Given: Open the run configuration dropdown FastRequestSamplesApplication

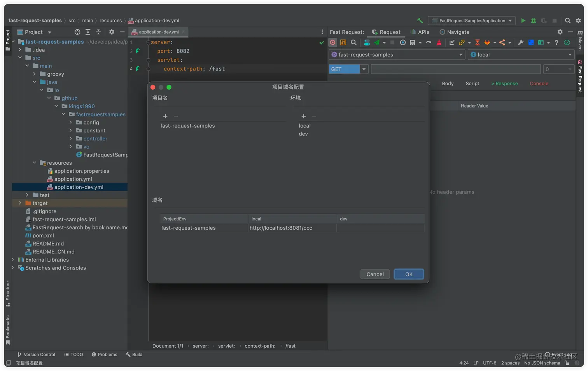Looking at the screenshot, I should 472,21.
